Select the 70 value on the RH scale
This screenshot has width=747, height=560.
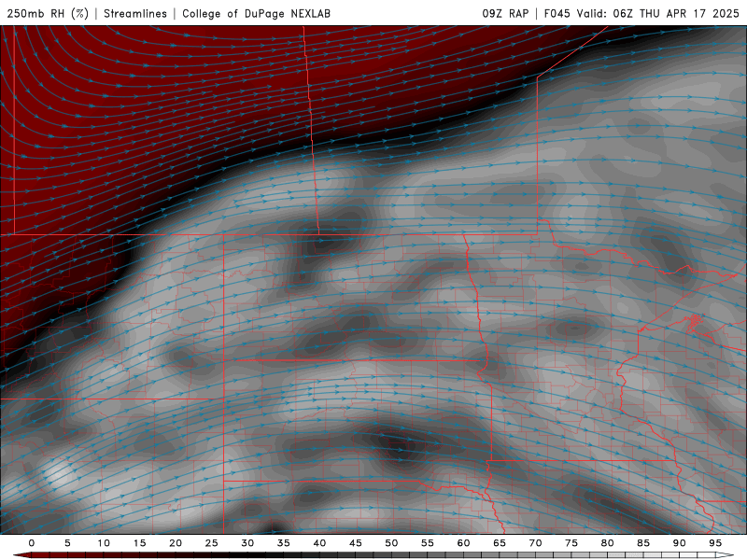coord(535,543)
